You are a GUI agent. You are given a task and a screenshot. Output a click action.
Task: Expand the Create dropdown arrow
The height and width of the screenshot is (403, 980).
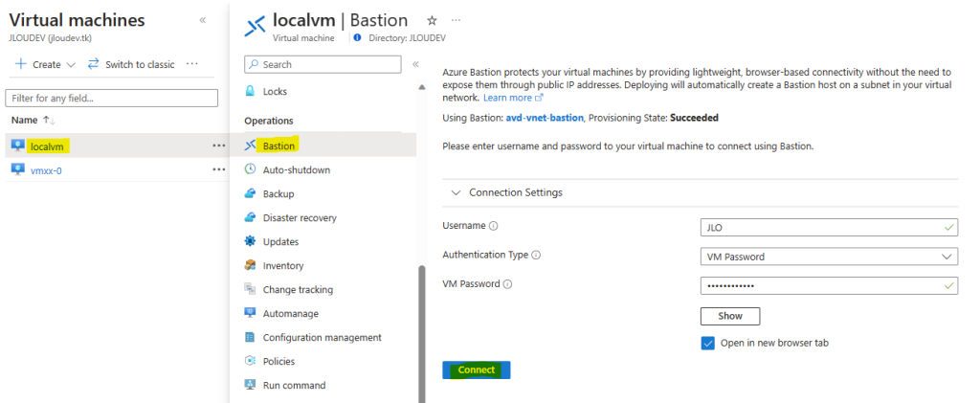(71, 65)
